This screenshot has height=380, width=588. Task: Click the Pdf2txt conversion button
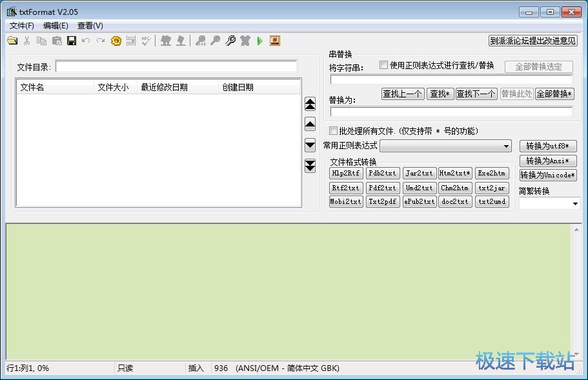(383, 187)
